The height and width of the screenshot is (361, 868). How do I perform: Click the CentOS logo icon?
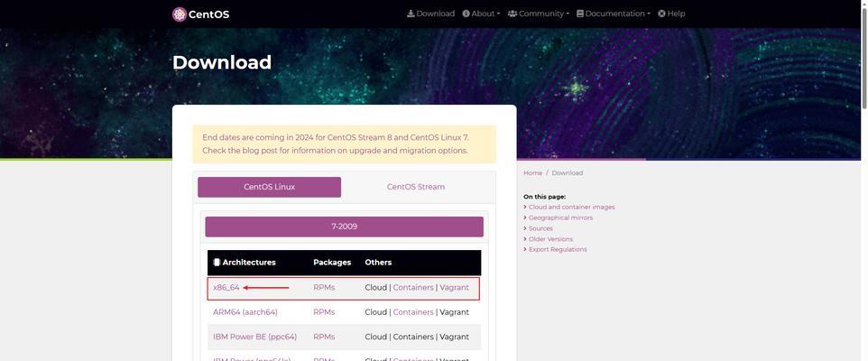(180, 14)
